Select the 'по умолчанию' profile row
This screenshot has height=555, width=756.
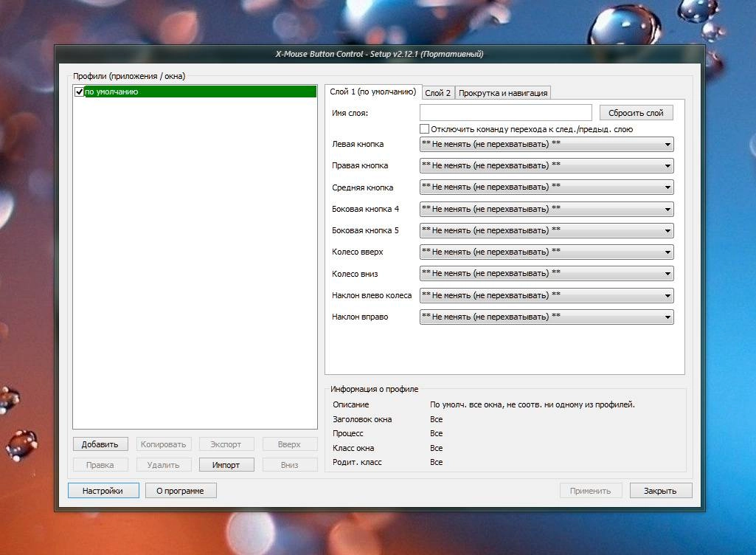pos(195,92)
